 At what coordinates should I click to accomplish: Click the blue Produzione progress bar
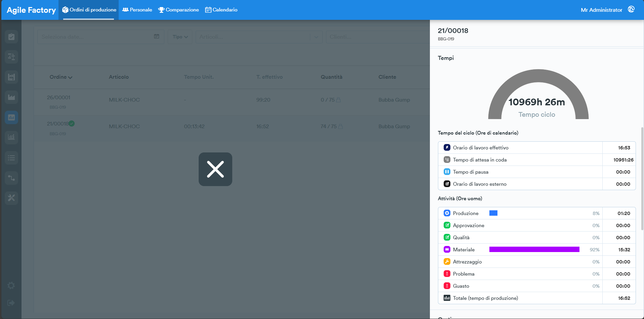[493, 213]
